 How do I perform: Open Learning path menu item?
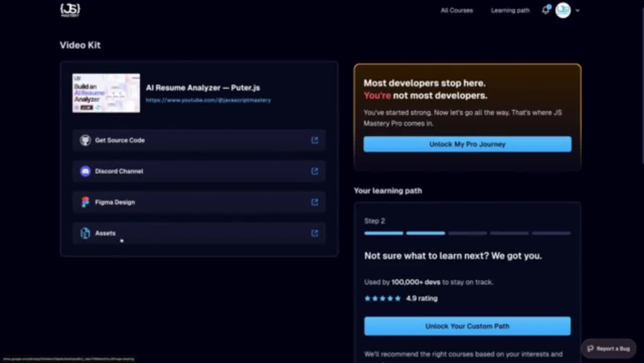coord(510,10)
